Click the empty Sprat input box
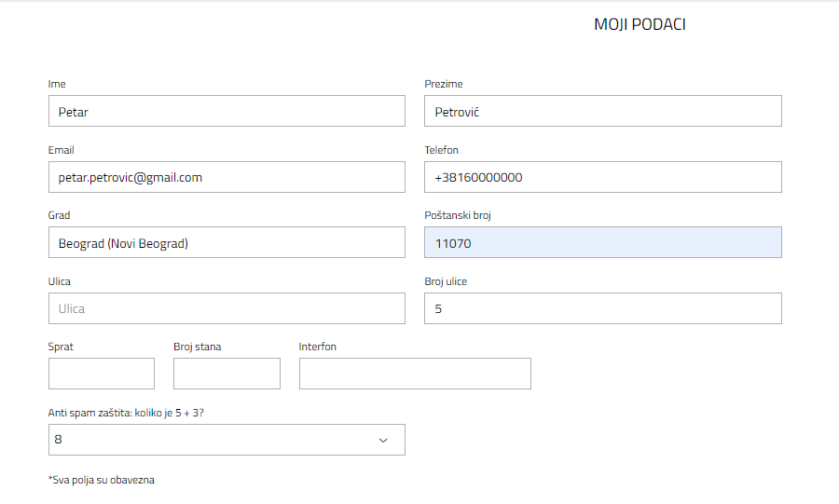Screen dimensions: 839x504 tap(102, 374)
